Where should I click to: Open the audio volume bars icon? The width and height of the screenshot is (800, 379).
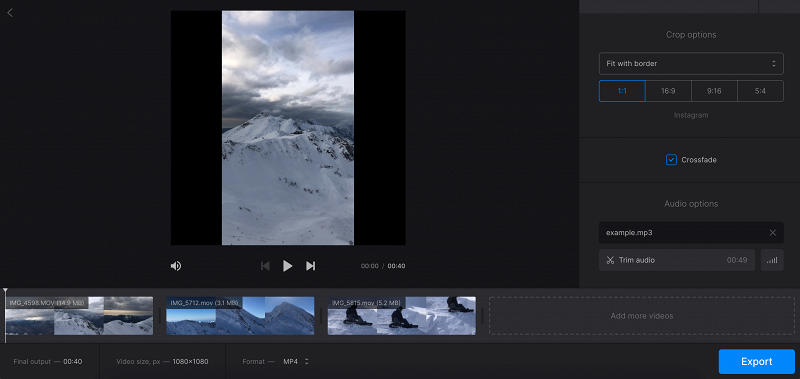(x=772, y=260)
